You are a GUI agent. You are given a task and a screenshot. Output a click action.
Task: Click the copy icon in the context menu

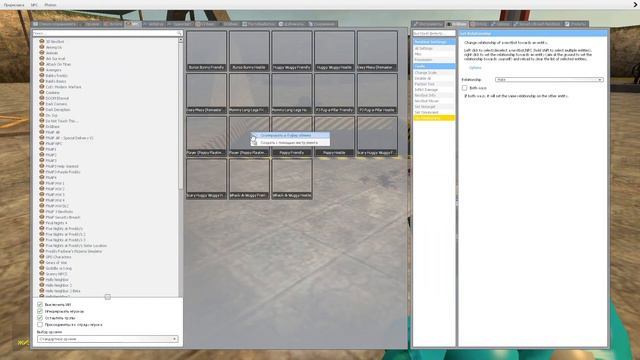coord(254,136)
